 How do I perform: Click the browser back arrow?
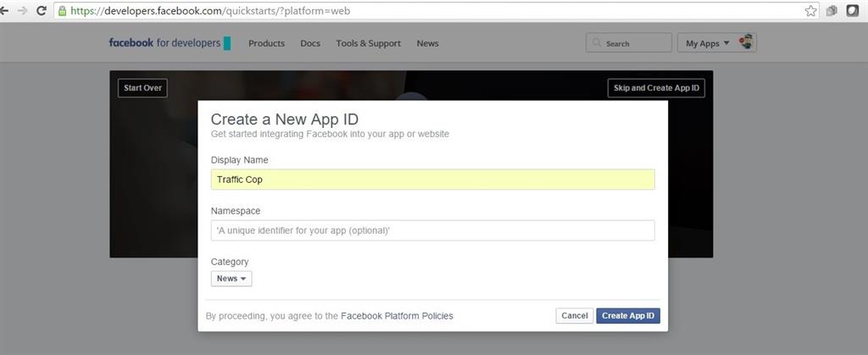4,11
